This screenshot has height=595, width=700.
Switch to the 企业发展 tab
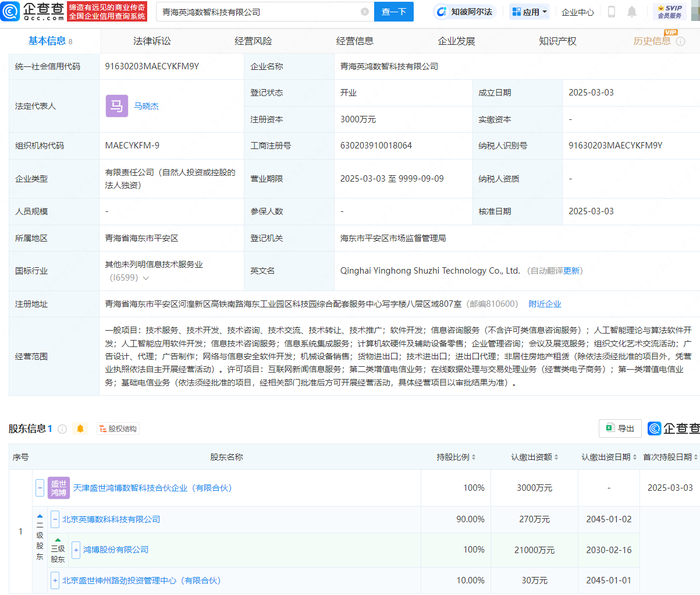[x=456, y=41]
